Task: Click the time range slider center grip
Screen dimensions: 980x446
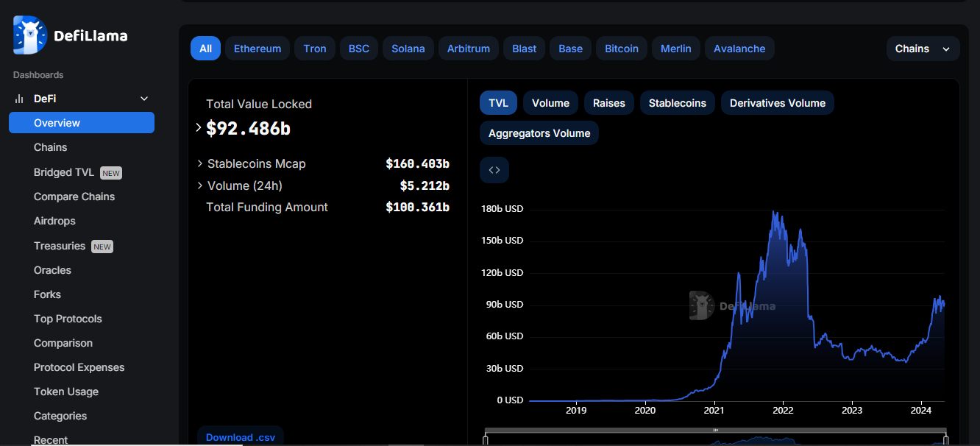Action: click(x=715, y=430)
